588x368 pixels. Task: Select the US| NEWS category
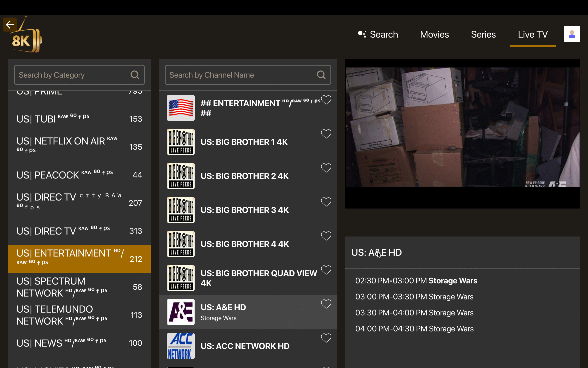tap(79, 343)
